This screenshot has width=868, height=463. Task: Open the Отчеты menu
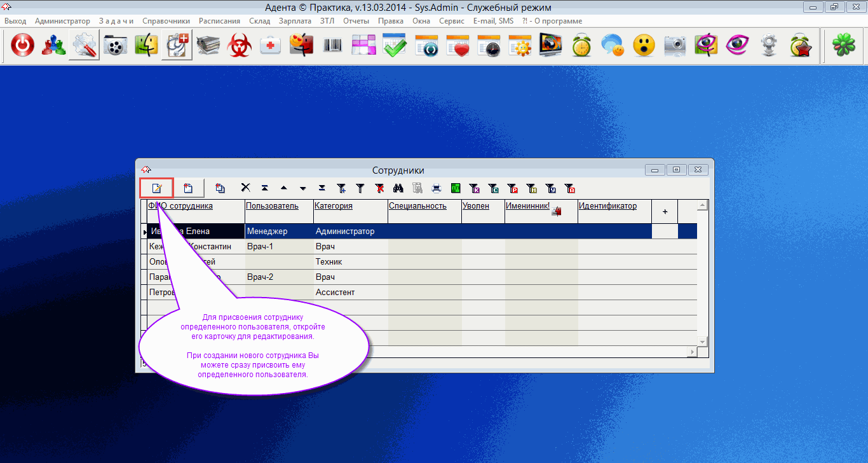pos(356,21)
